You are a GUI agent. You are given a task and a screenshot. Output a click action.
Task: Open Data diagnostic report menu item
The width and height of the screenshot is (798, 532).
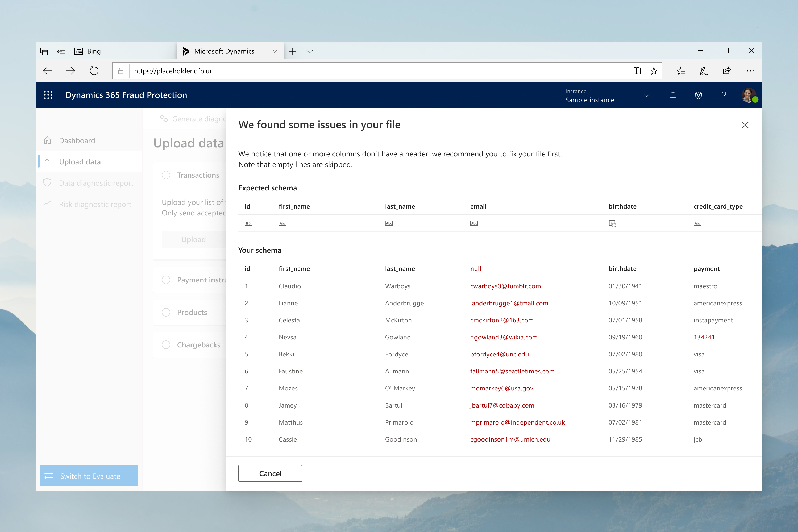89,183
